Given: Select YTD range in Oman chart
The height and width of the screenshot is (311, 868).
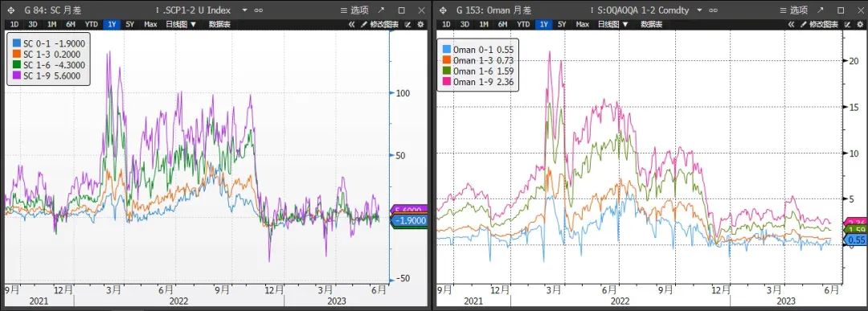Looking at the screenshot, I should 523,24.
